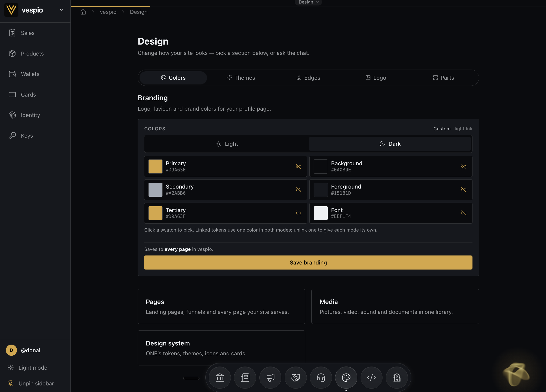This screenshot has width=546, height=392.
Task: Click the home breadcrumb icon
Action: (83, 12)
